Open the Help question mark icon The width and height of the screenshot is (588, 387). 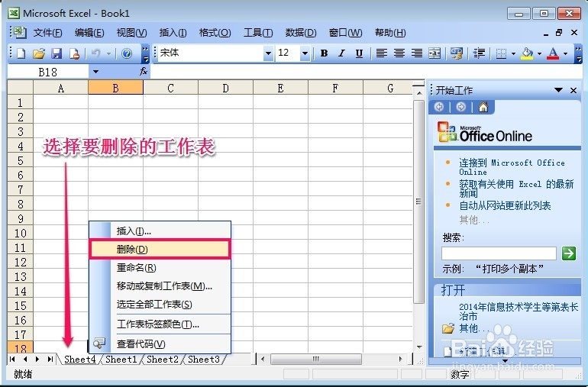pyautogui.click(x=127, y=53)
